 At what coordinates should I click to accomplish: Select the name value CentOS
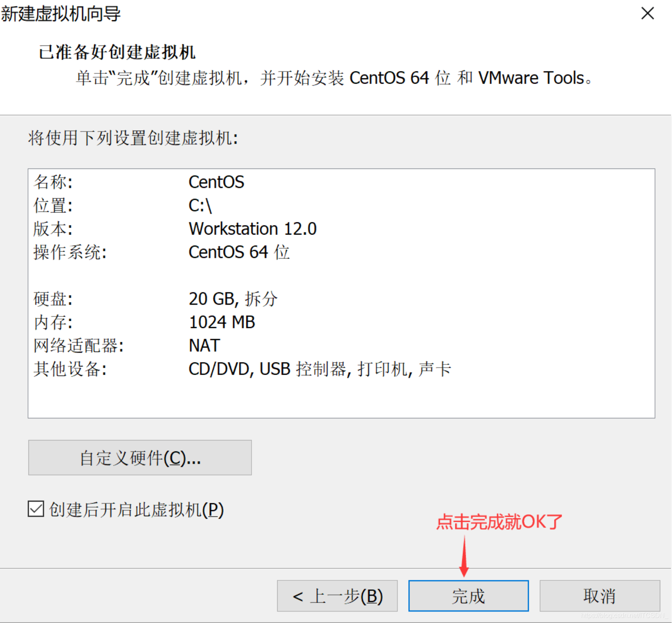click(216, 182)
